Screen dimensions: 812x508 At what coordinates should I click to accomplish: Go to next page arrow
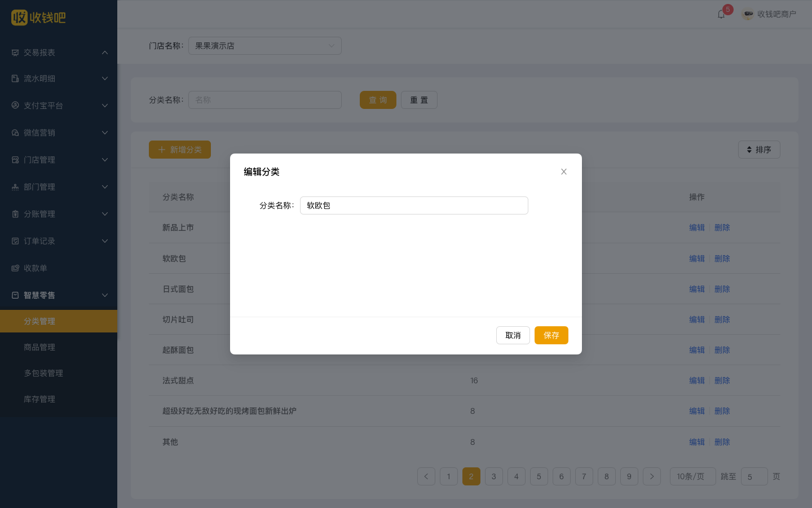(652, 476)
